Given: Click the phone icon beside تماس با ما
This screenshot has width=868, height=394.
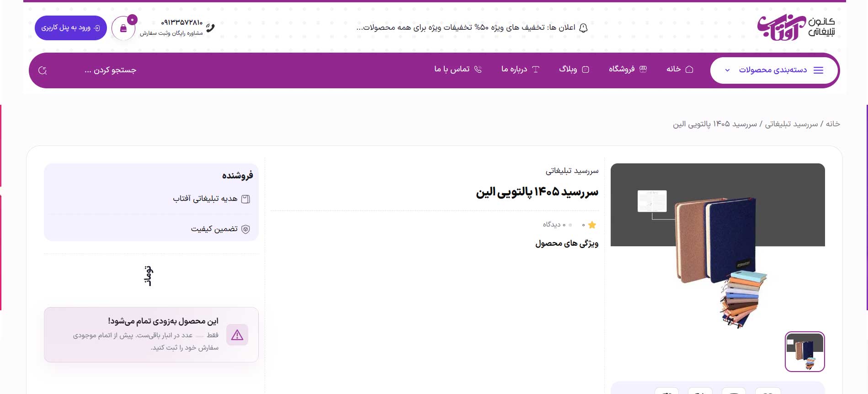Looking at the screenshot, I should (478, 69).
